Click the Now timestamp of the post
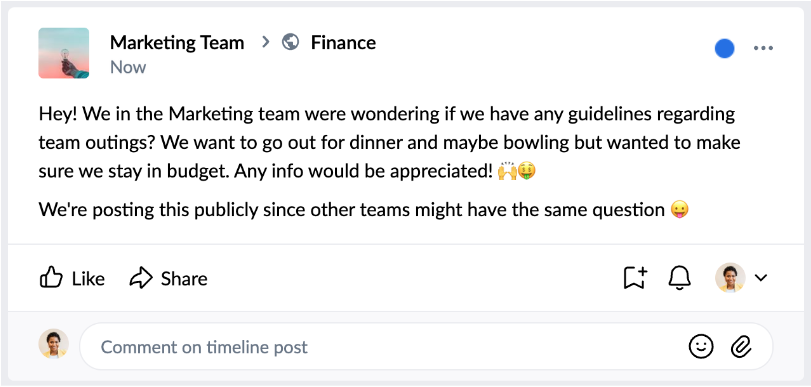The width and height of the screenshot is (811, 387). 128,67
